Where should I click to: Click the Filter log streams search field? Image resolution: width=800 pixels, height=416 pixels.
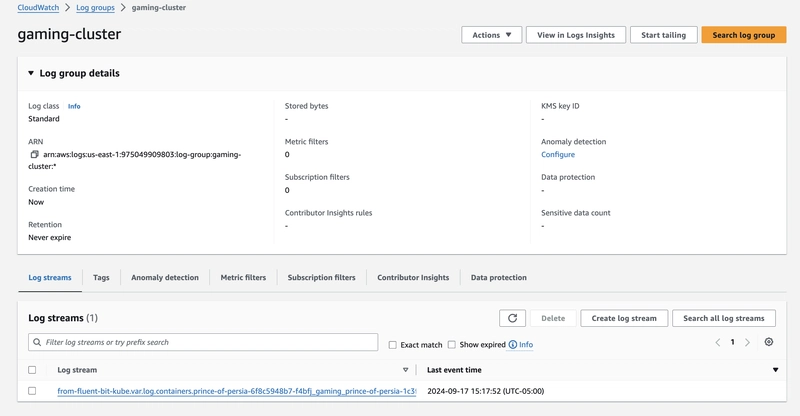pos(203,342)
